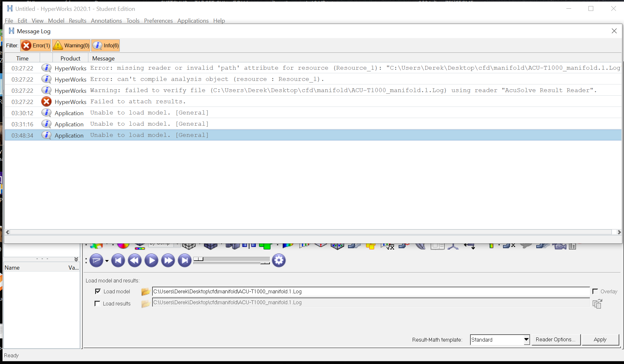Image resolution: width=624 pixels, height=364 pixels.
Task: Open Load model folder browse icon
Action: (x=145, y=292)
